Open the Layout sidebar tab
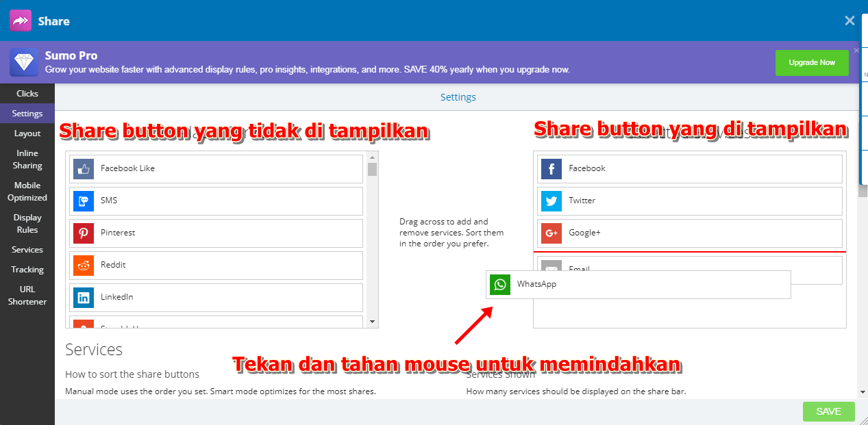868x425 pixels. [x=27, y=133]
